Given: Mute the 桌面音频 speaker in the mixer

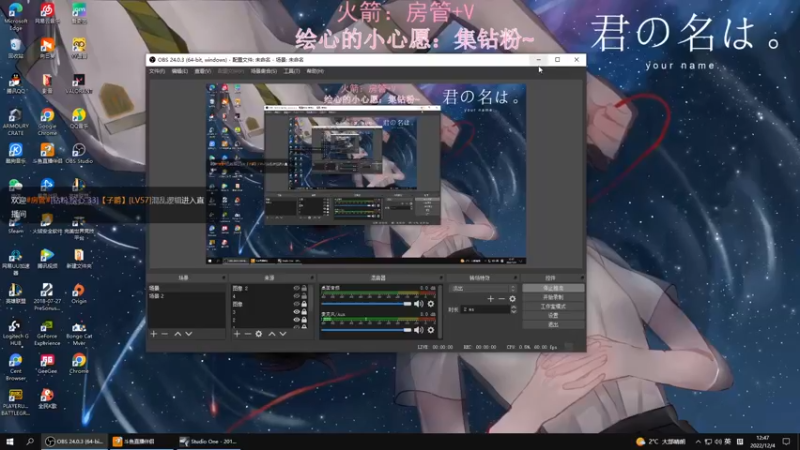Looking at the screenshot, I should [x=419, y=304].
